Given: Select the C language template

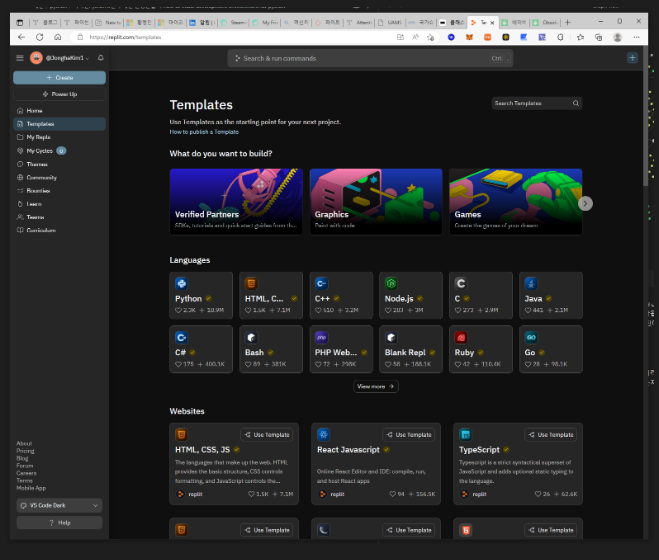Looking at the screenshot, I should (481, 296).
